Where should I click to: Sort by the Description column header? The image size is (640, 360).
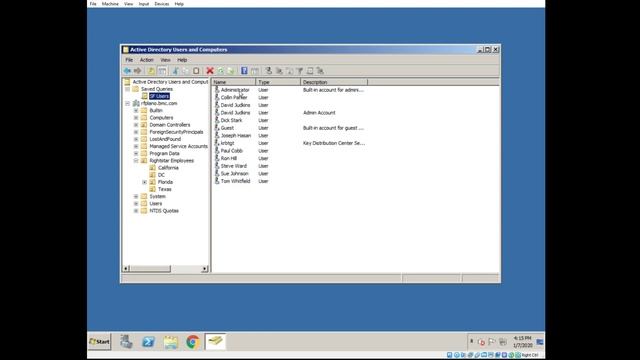coord(334,82)
